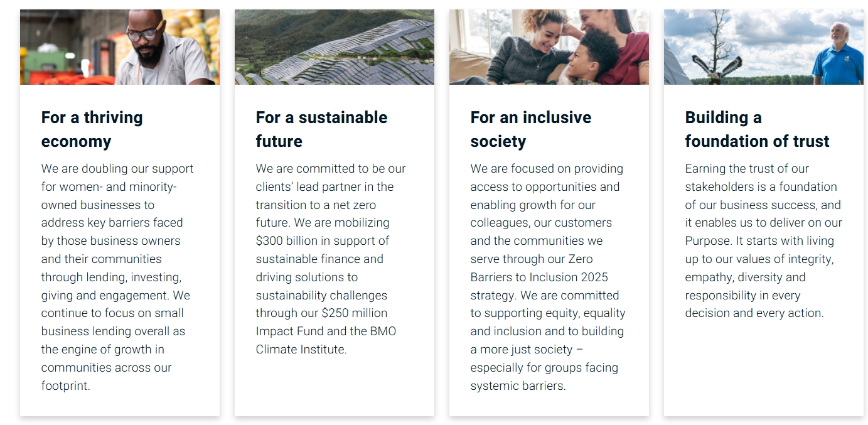Click the 'systemic barriers' closing text

(x=518, y=385)
